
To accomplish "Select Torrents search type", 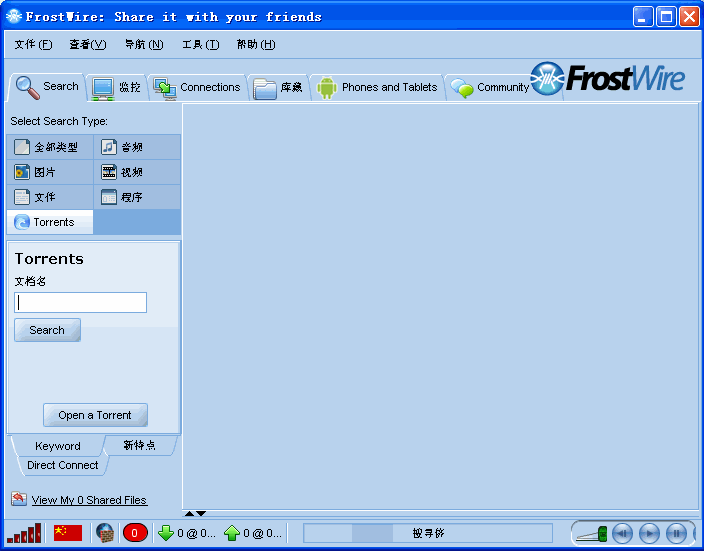I will coord(50,222).
